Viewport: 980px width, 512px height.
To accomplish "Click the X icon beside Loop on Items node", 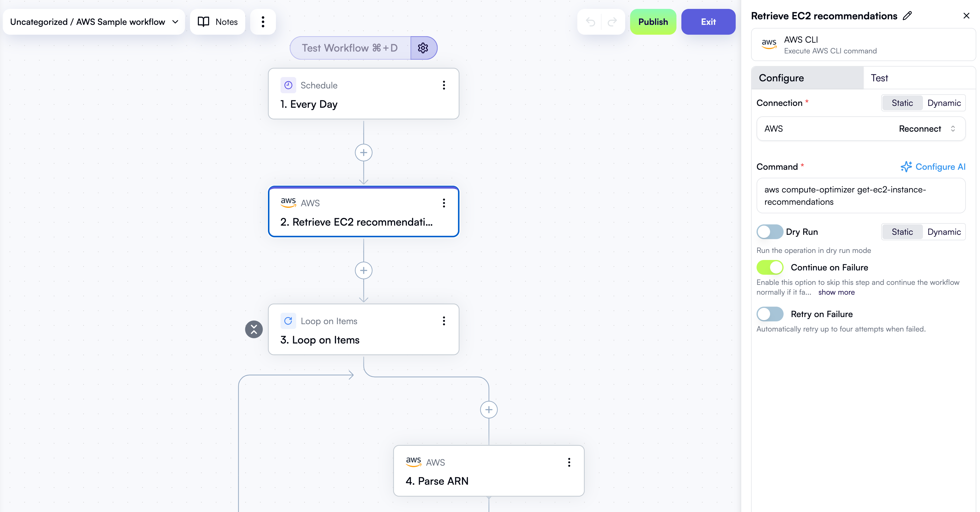I will pyautogui.click(x=254, y=329).
